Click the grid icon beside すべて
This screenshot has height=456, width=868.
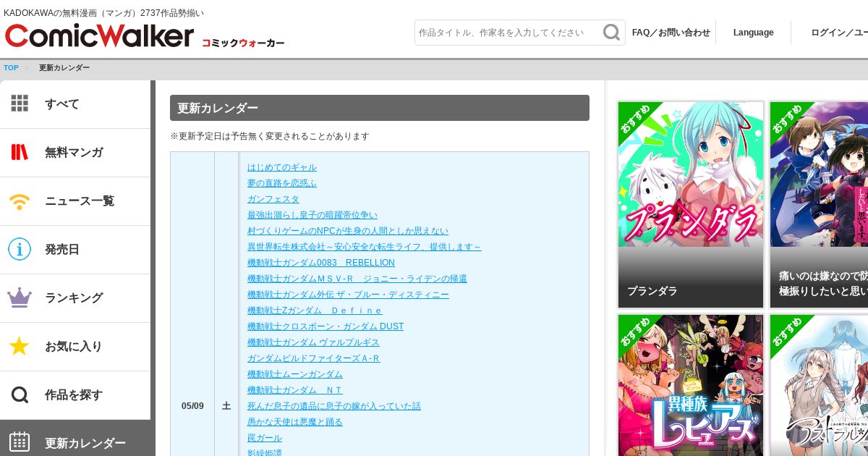[20, 104]
